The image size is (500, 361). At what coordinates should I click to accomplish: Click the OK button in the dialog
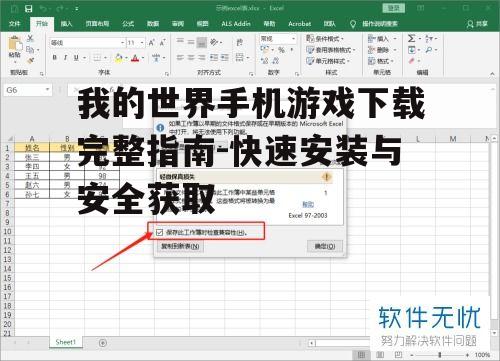click(x=325, y=246)
